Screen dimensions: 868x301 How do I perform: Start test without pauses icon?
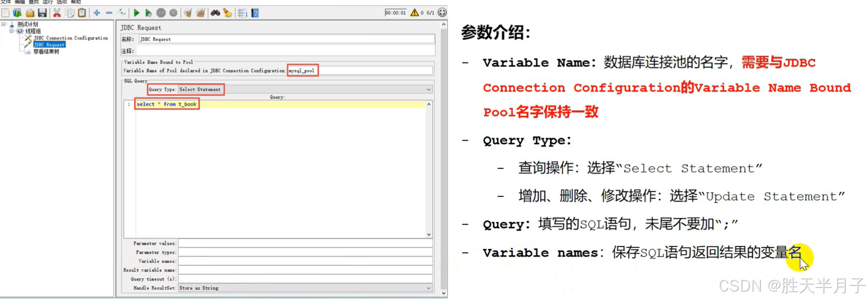148,13
